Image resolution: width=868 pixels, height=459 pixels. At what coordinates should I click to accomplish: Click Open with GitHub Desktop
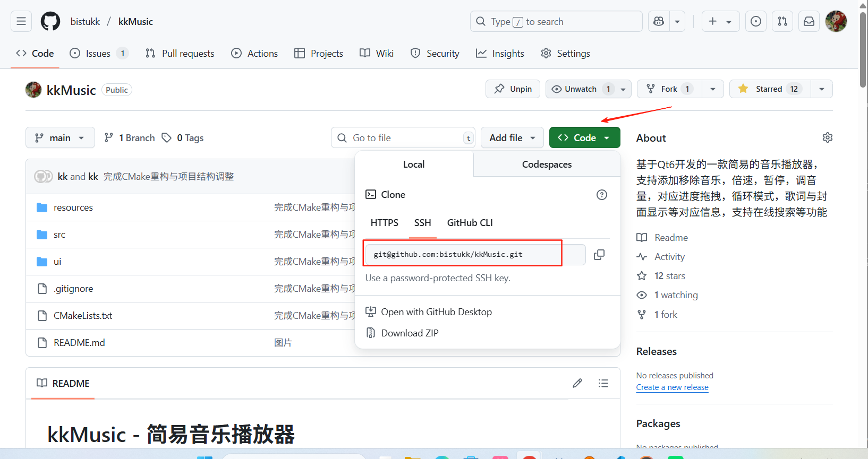[x=429, y=312]
